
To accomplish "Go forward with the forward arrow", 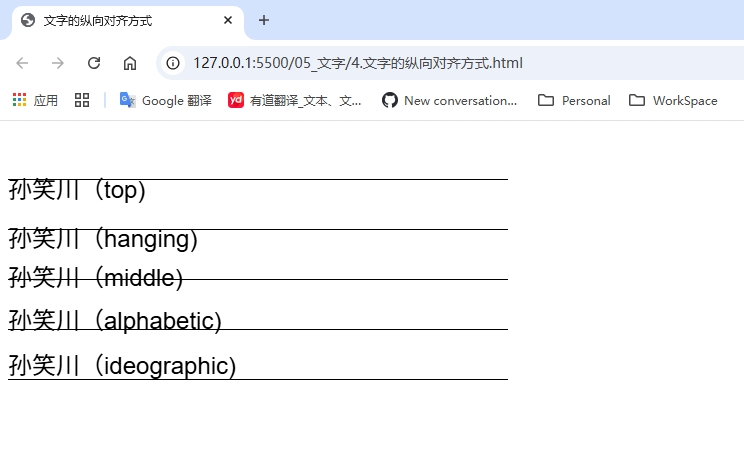I will 57,63.
